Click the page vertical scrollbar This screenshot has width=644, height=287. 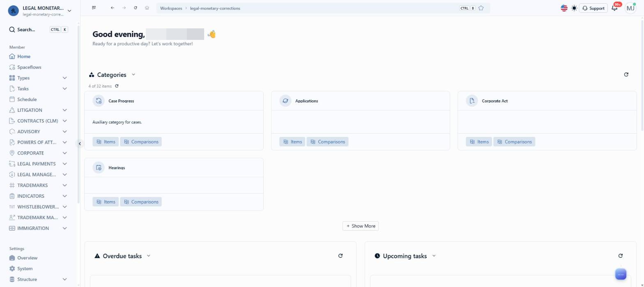click(x=642, y=75)
